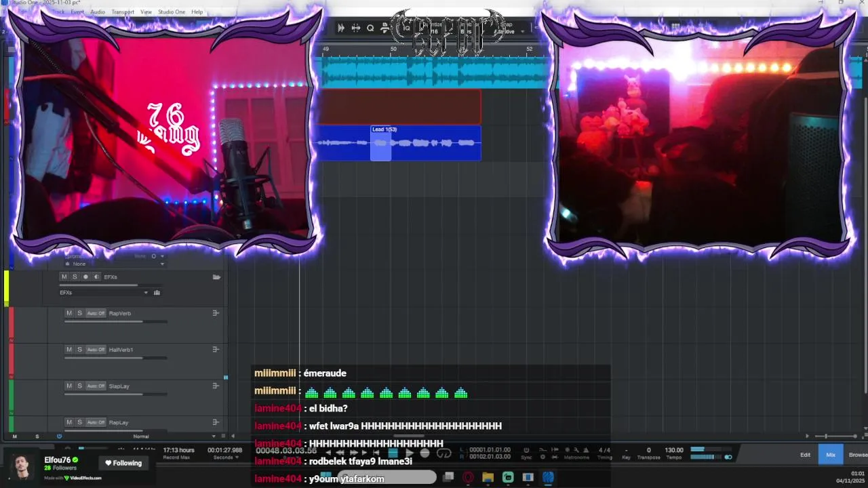Open the Event menu

coord(77,12)
